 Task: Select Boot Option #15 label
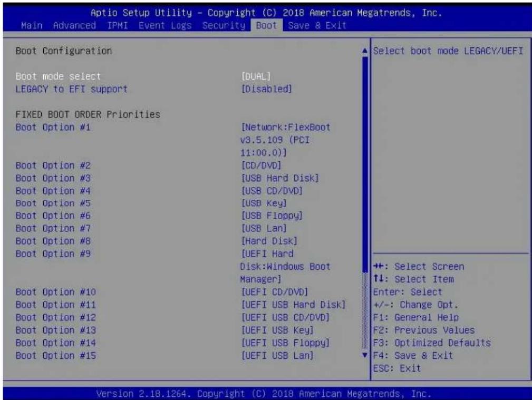pyautogui.click(x=56, y=356)
